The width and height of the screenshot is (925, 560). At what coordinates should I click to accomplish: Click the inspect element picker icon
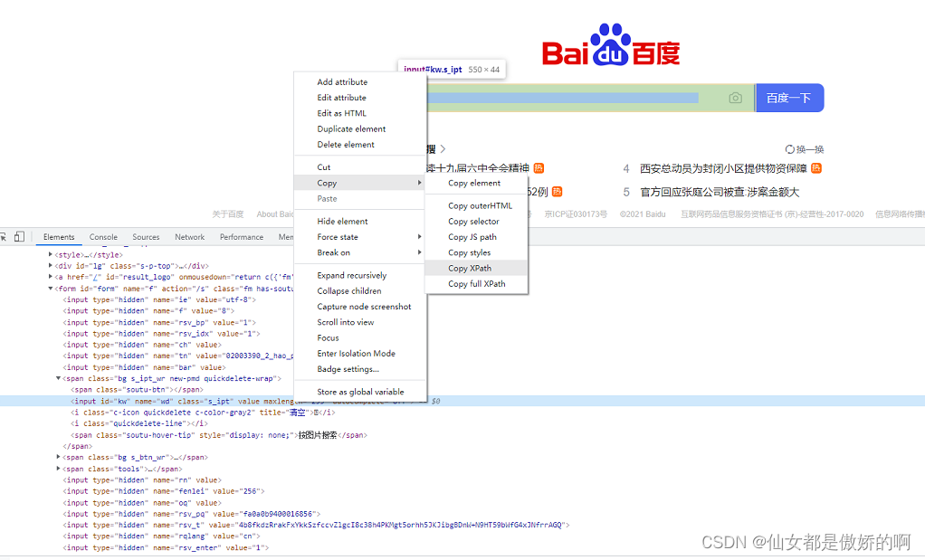(3, 236)
